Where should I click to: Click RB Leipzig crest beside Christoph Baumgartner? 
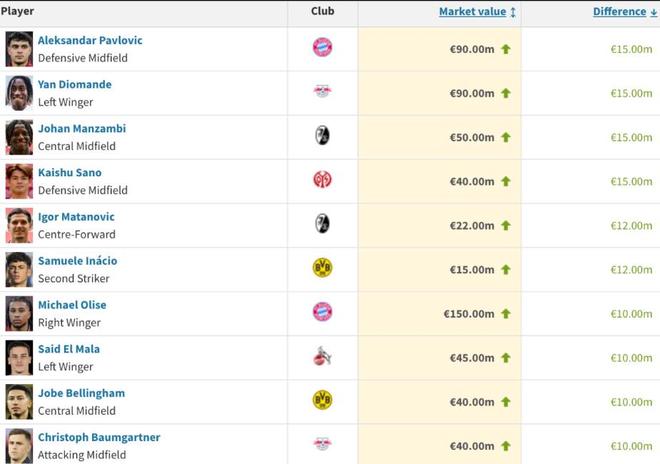[x=322, y=444]
